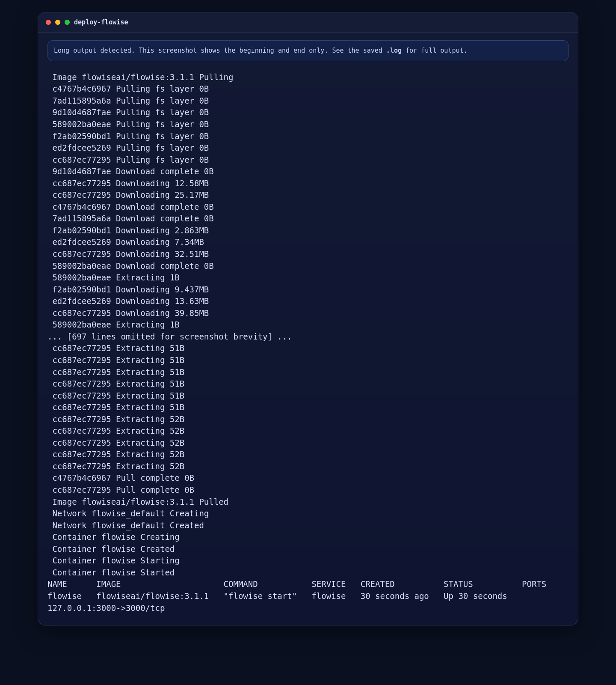Click the SERVICE column header

click(x=329, y=584)
